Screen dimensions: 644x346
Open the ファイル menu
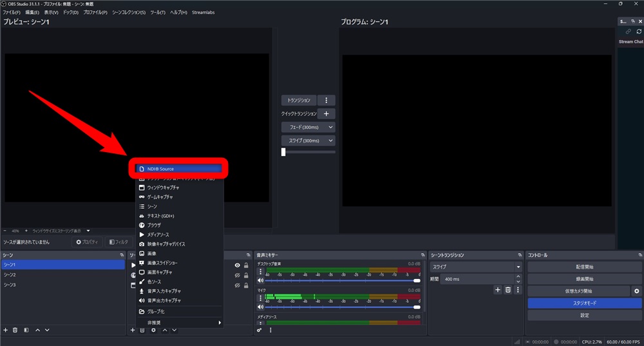coord(12,12)
